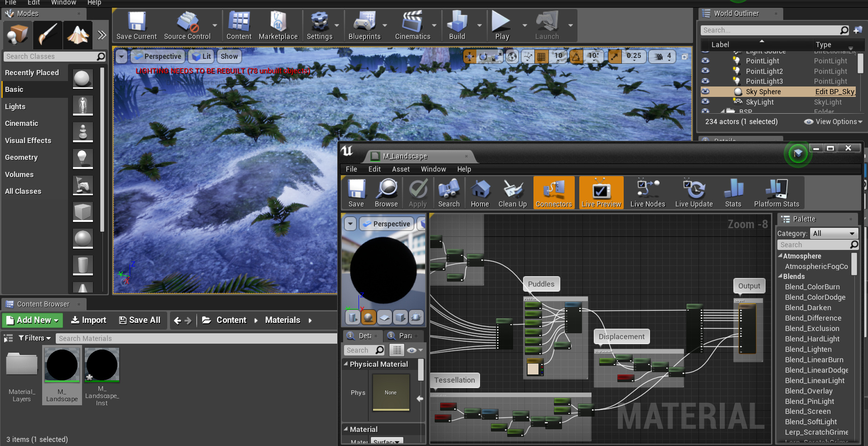This screenshot has width=868, height=446.
Task: Select the Landscape mode mountain icon
Action: coord(78,35)
